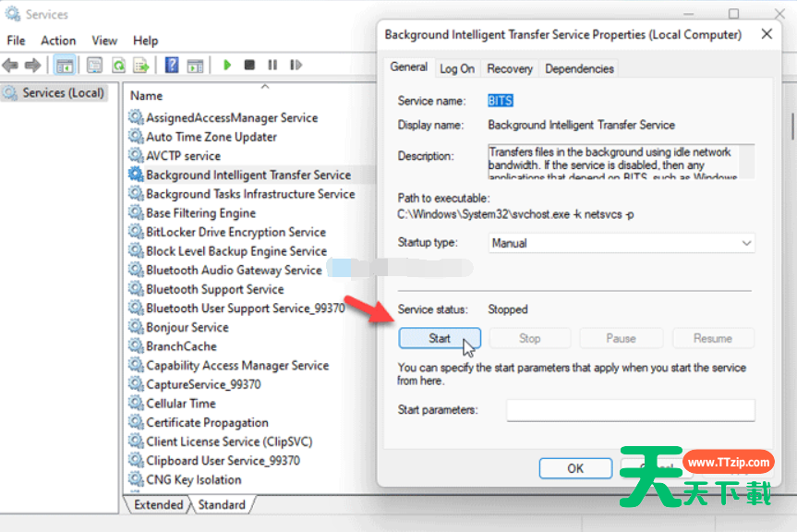Image resolution: width=797 pixels, height=532 pixels.
Task: Click the Description text box
Action: pos(622,162)
